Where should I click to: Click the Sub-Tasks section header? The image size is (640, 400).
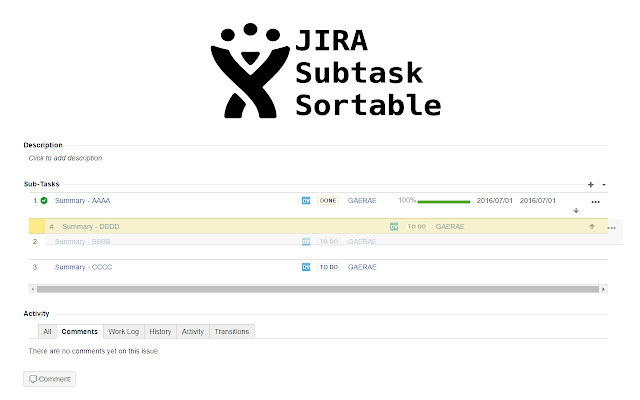(x=42, y=184)
